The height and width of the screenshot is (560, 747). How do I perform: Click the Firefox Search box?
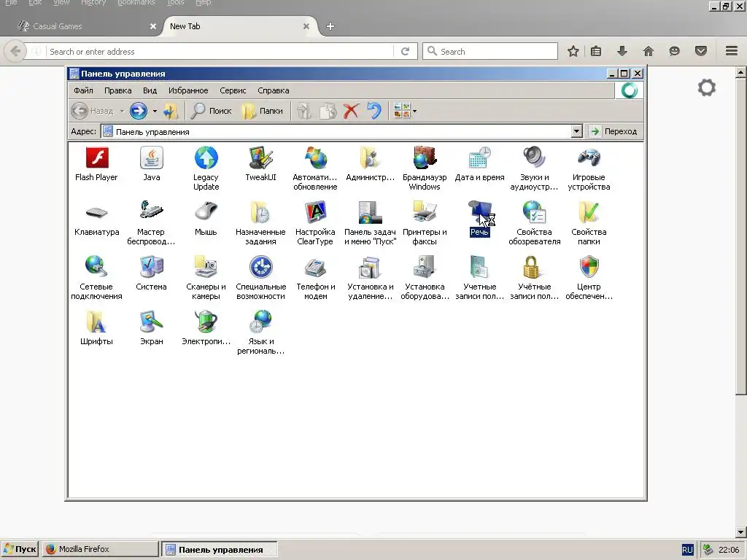[x=490, y=52]
